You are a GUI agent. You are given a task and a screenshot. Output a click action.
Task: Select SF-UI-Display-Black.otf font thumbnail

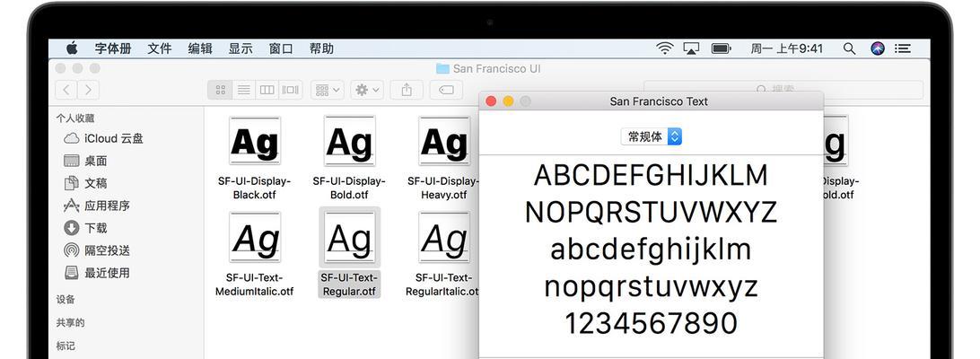point(254,141)
